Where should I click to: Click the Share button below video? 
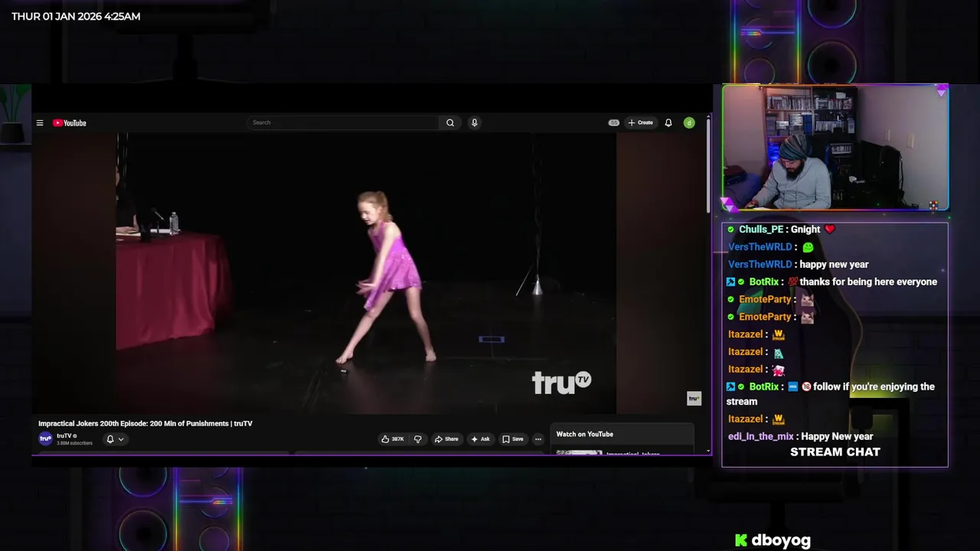(446, 439)
